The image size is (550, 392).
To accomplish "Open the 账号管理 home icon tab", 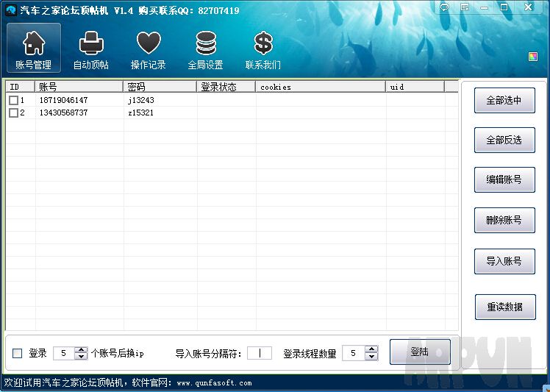I will [x=33, y=49].
